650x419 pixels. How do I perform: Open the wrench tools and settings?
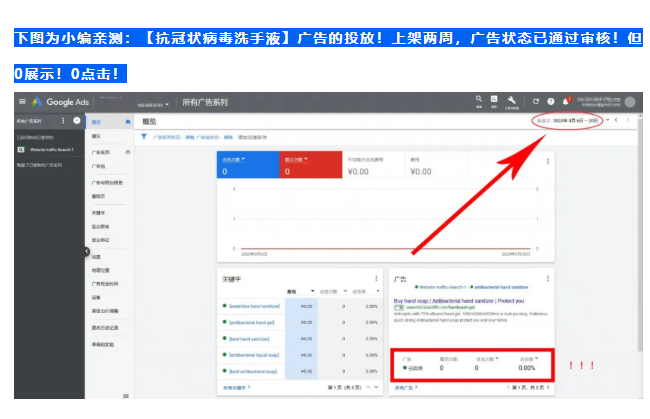click(512, 100)
